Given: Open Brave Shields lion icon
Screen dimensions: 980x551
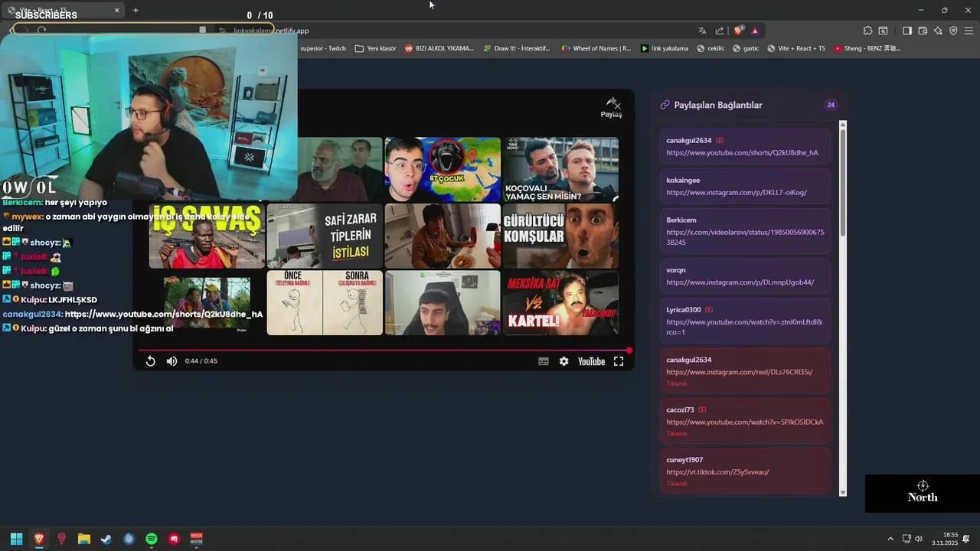Looking at the screenshot, I should click(x=738, y=31).
